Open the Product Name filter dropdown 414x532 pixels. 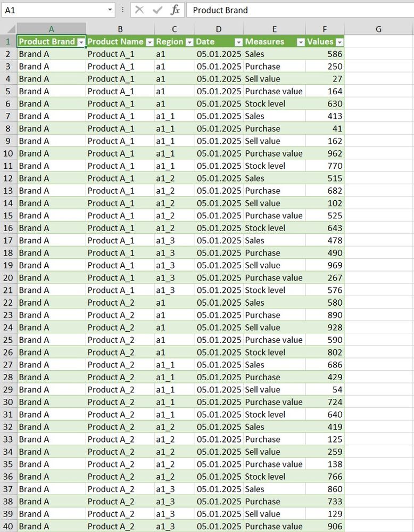pyautogui.click(x=150, y=42)
